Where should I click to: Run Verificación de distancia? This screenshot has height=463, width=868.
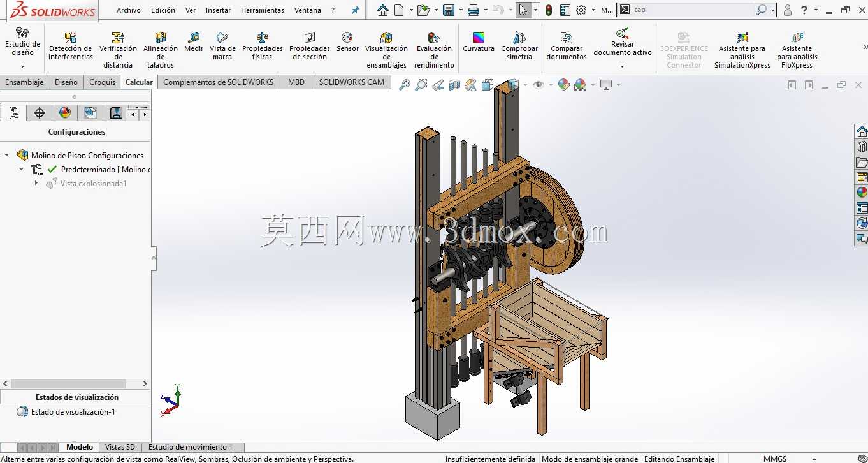(118, 50)
